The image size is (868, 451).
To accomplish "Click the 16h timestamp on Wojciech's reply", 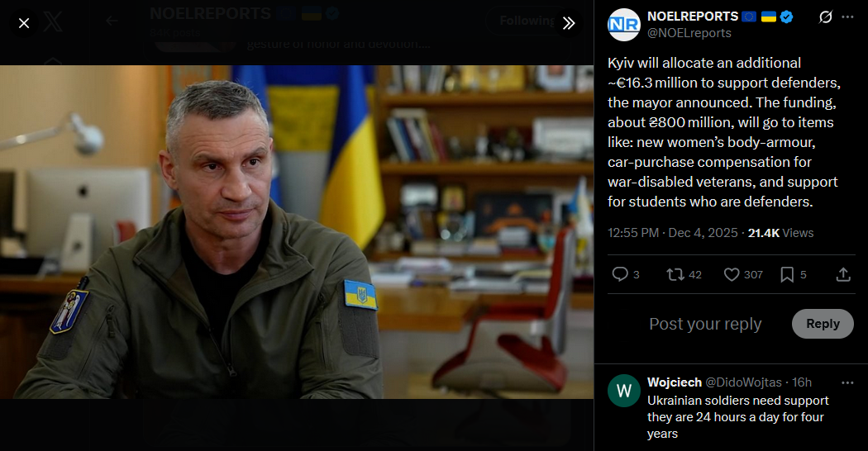I will [x=802, y=382].
